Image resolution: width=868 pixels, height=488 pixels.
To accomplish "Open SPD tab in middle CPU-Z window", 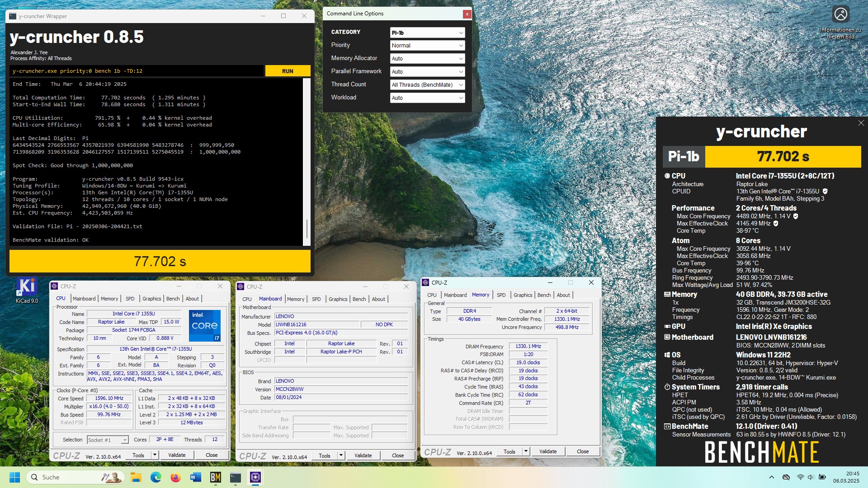I will 316,299.
